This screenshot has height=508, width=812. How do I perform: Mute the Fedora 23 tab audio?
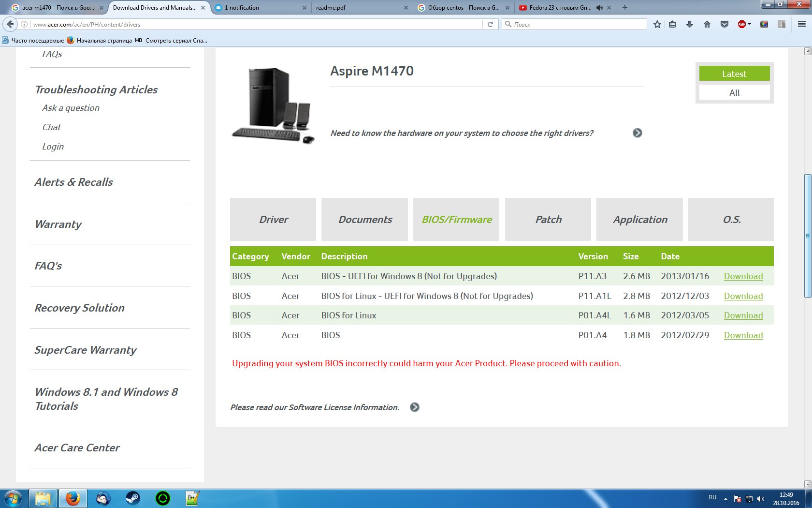tap(599, 8)
